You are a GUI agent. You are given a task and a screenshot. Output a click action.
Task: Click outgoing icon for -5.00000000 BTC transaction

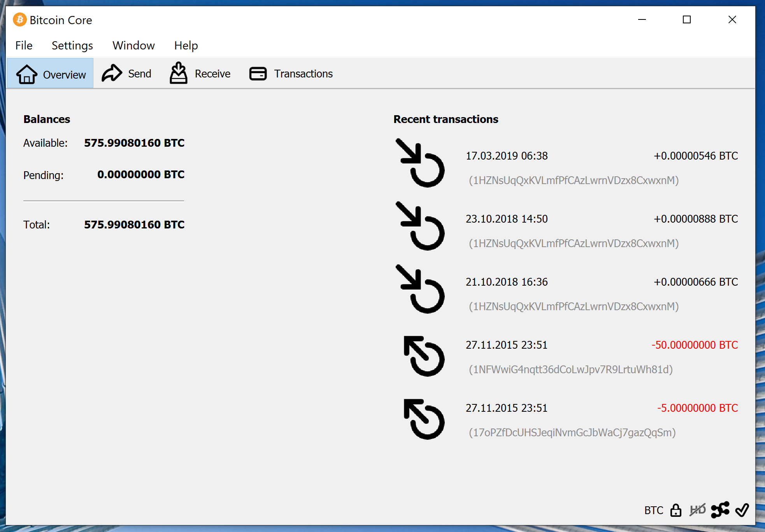pos(423,419)
